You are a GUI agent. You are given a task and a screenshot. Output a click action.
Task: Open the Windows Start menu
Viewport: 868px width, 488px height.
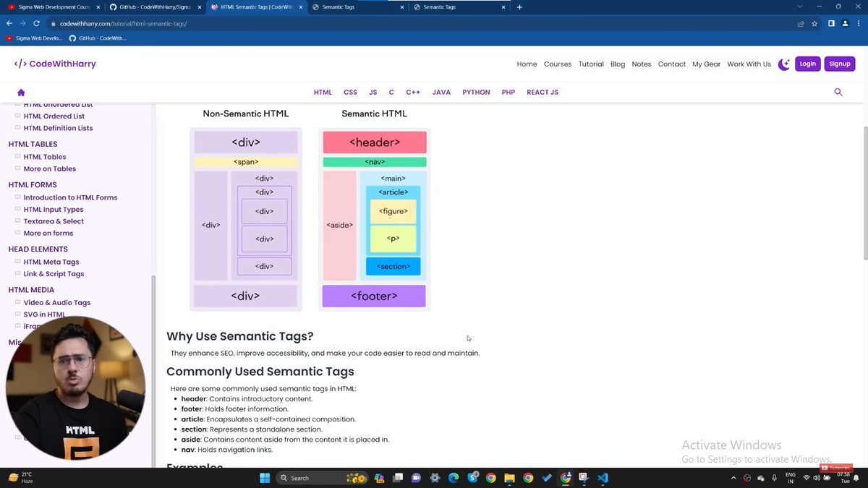265,478
